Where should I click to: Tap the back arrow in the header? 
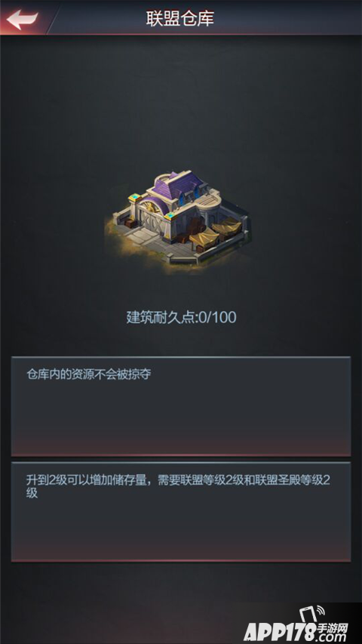click(x=22, y=20)
